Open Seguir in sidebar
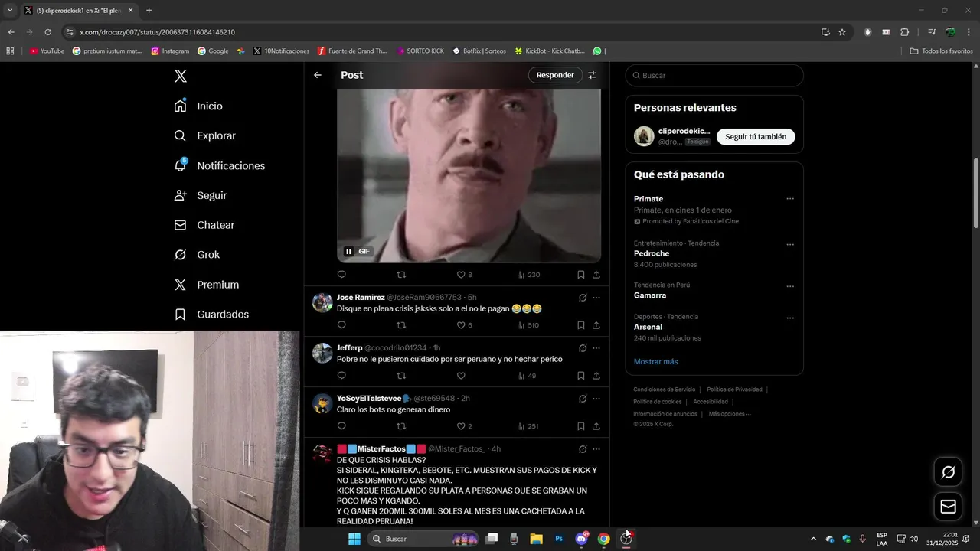This screenshot has height=551, width=980. pos(201,195)
